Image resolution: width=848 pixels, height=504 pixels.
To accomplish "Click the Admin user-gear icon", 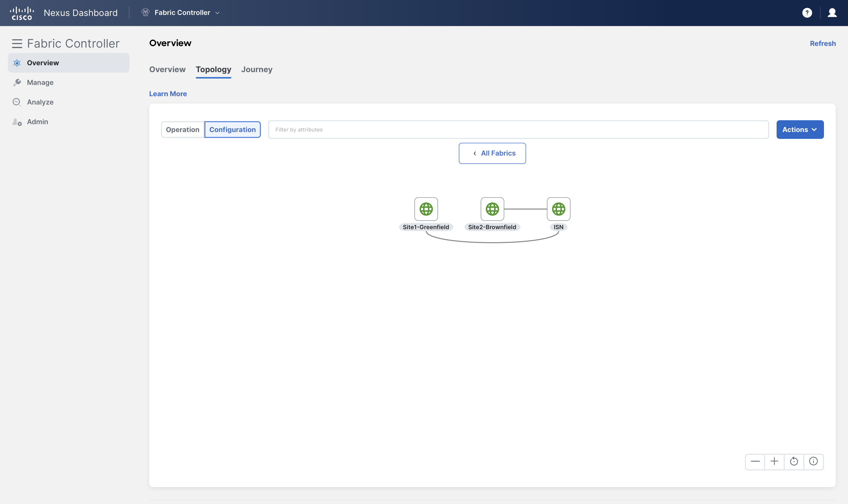I will (x=17, y=122).
